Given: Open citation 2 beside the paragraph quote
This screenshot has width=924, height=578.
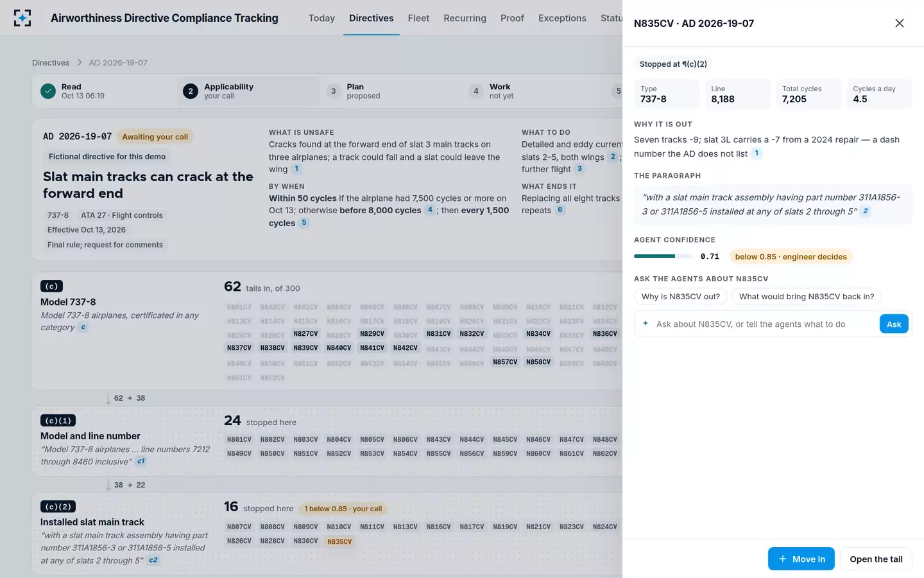Looking at the screenshot, I should pyautogui.click(x=865, y=211).
